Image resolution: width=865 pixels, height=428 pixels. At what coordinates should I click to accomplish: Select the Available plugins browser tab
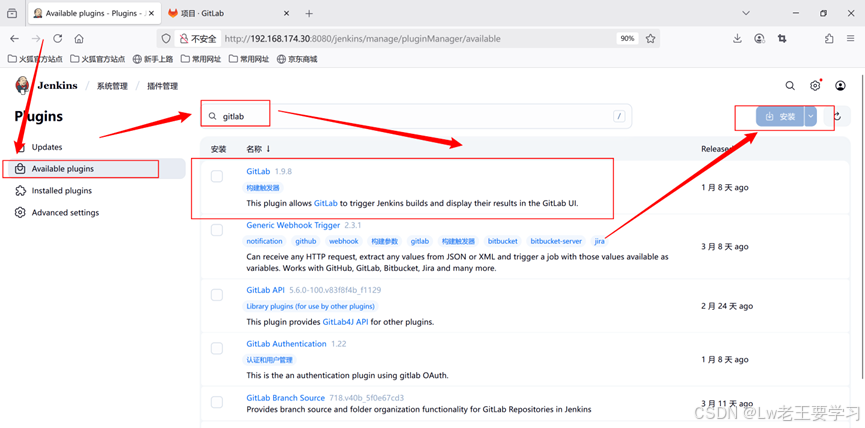coord(93,13)
